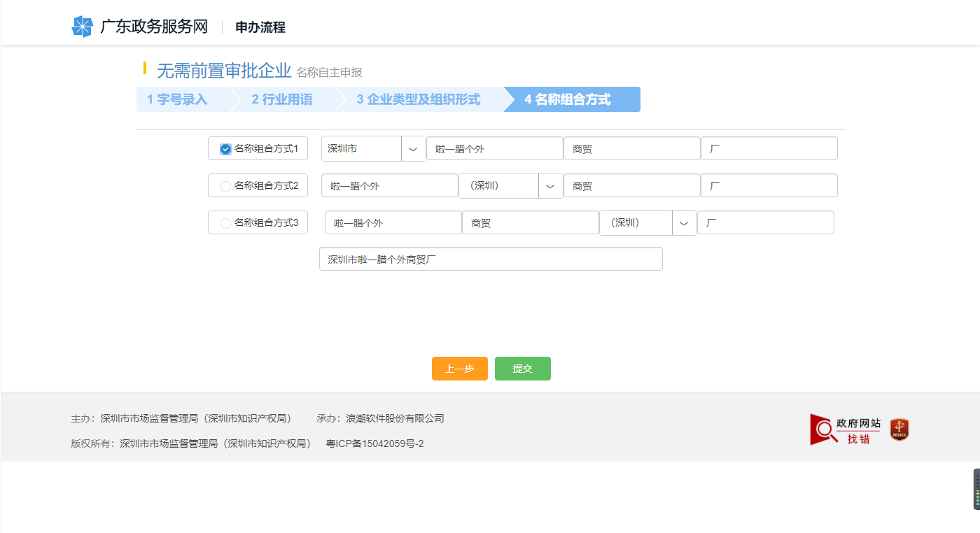
Task: Click the orange 上一步 button
Action: (x=459, y=369)
